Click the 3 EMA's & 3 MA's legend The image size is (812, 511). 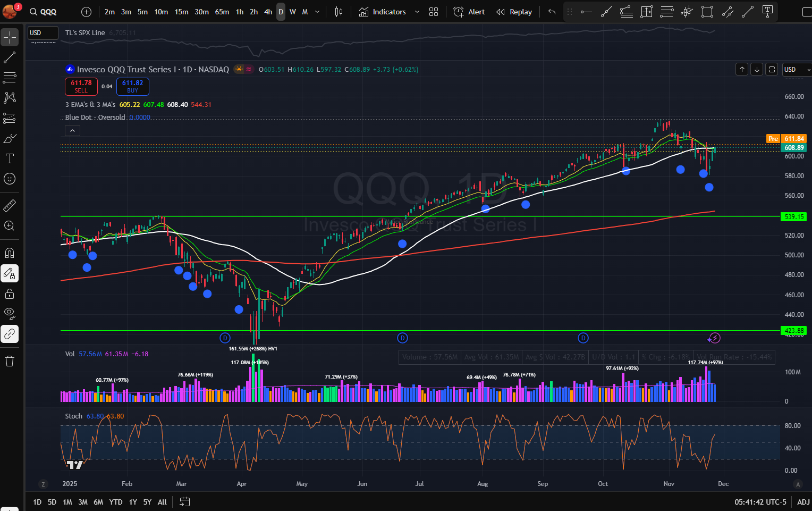(90, 105)
